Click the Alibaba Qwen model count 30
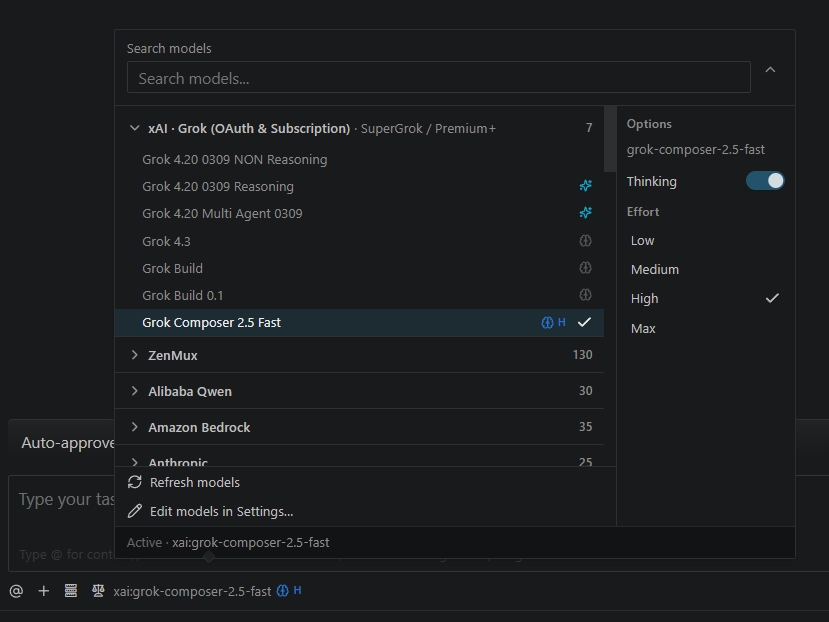The height and width of the screenshot is (622, 829). 585,390
